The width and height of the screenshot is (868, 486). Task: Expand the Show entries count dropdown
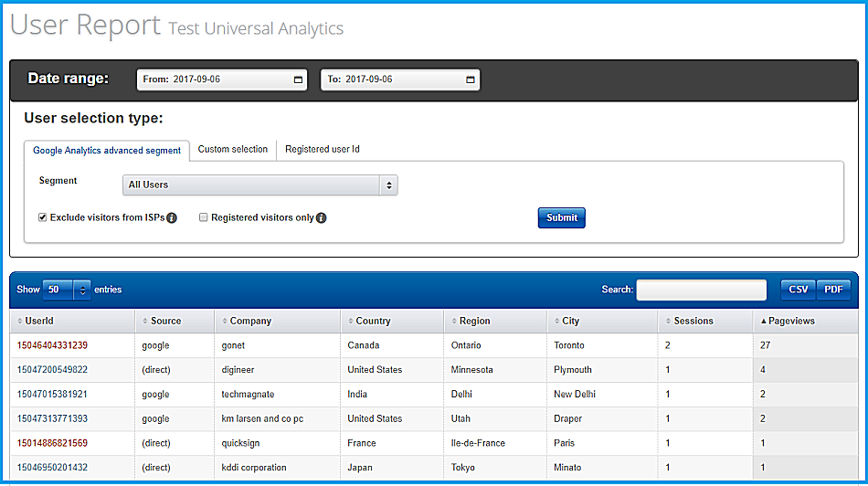click(x=67, y=290)
